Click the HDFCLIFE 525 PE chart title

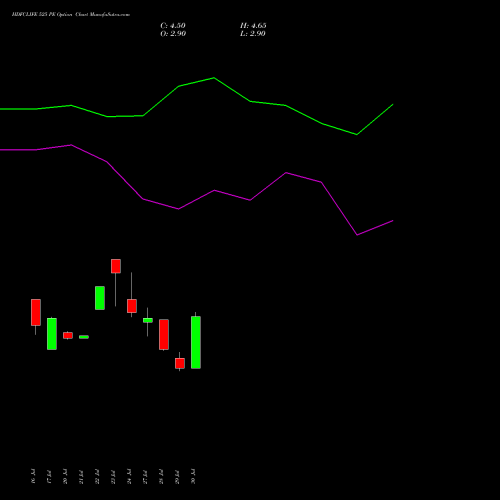point(71,15)
